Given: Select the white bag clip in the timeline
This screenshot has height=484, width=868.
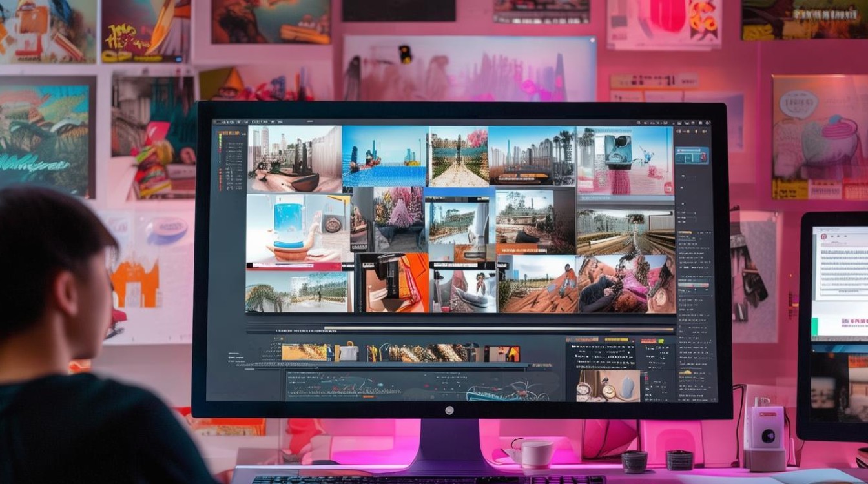Looking at the screenshot, I should [x=347, y=352].
